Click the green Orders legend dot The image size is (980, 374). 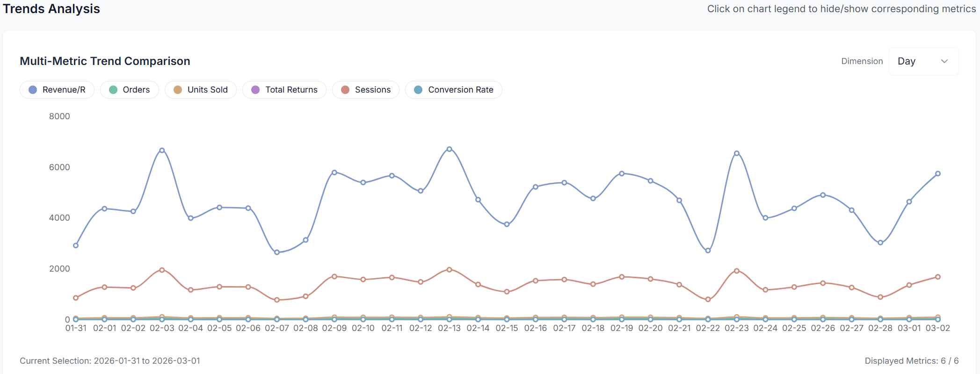tap(113, 90)
